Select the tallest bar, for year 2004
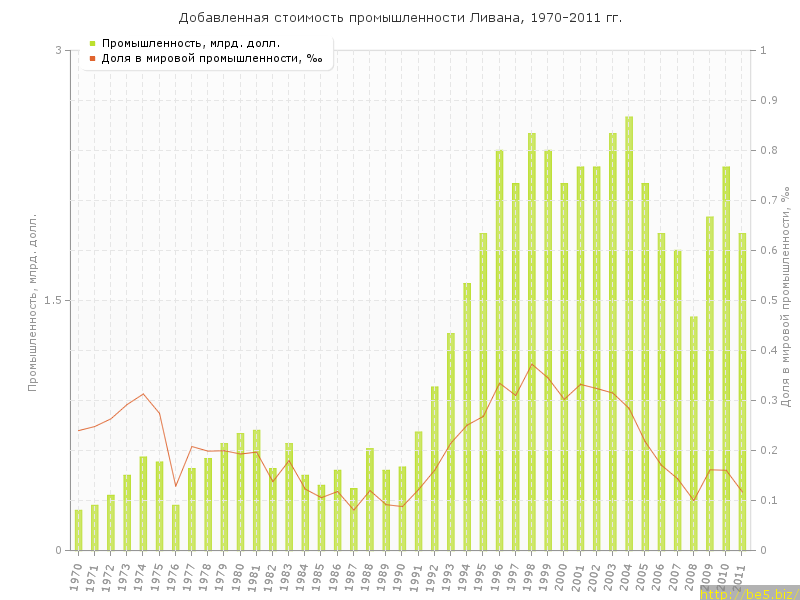Image resolution: width=800 pixels, height=600 pixels. (629, 333)
